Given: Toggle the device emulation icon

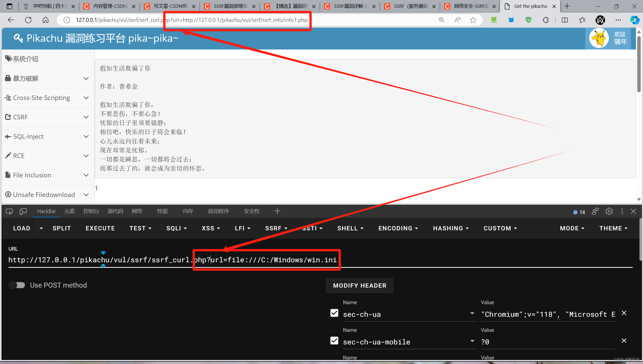Looking at the screenshot, I should (x=23, y=212).
